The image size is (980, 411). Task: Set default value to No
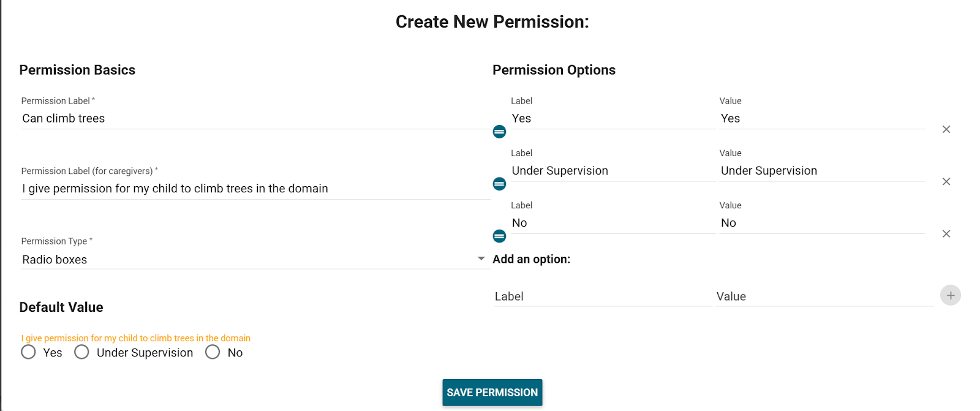213,352
